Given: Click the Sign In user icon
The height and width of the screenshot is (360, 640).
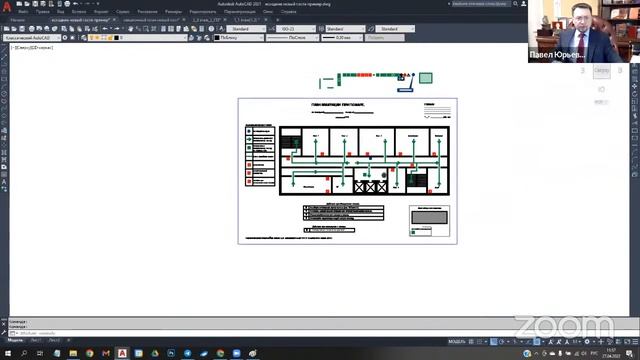Looking at the screenshot, I should click(x=524, y=4).
